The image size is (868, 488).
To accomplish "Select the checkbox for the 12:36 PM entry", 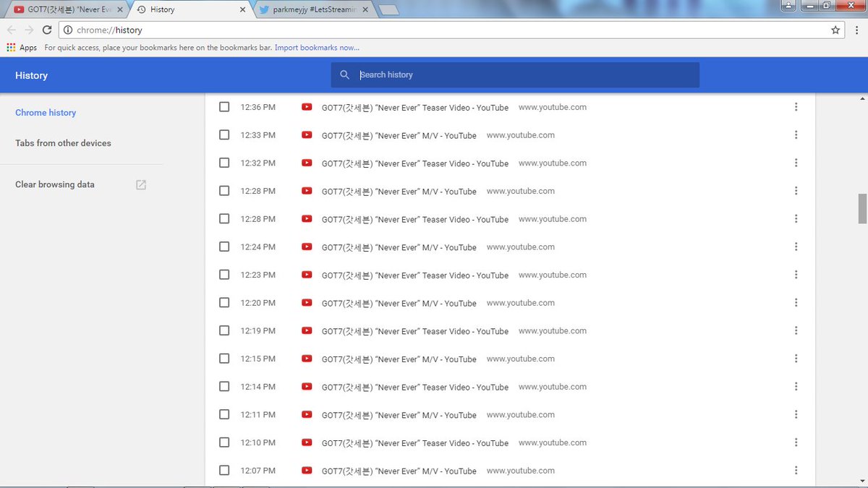I will click(x=224, y=107).
